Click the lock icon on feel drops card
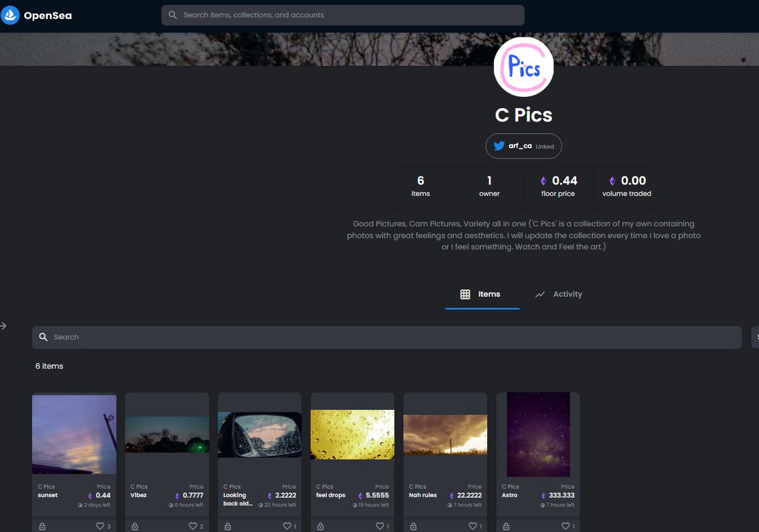This screenshot has height=532, width=759. [321, 526]
